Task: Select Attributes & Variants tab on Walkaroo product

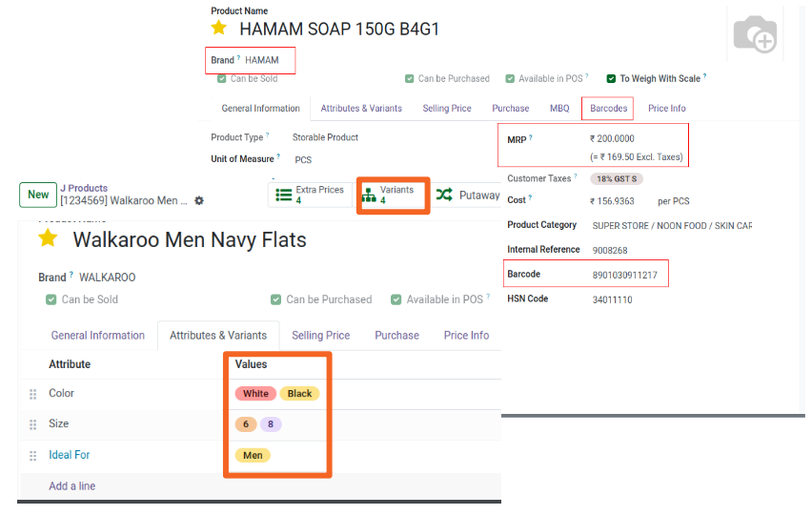Action: tap(218, 335)
